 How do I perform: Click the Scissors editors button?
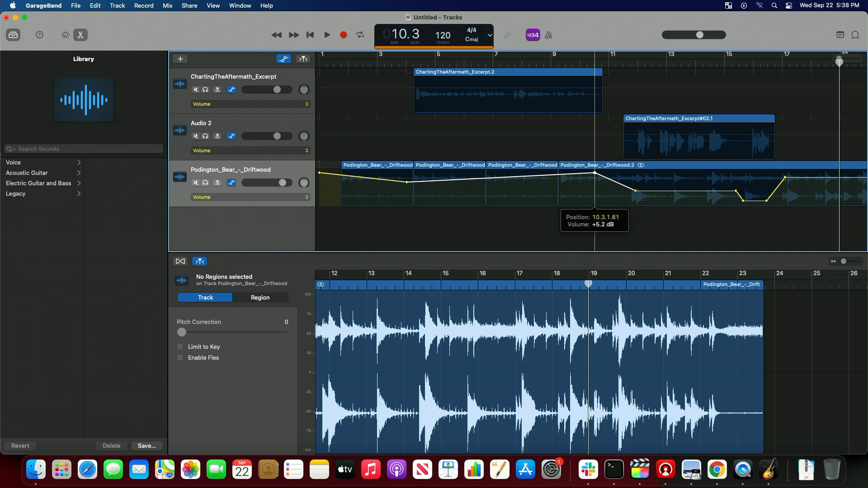[x=80, y=35]
